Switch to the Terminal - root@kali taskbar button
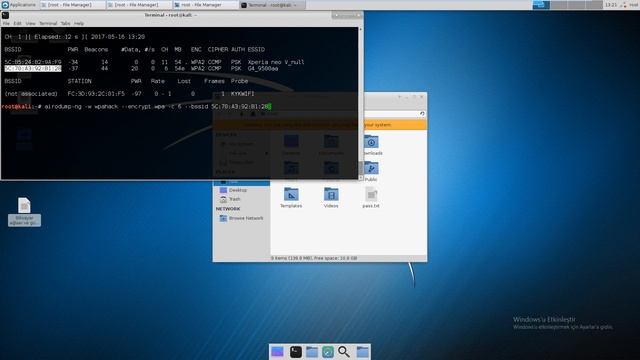 (272, 5)
